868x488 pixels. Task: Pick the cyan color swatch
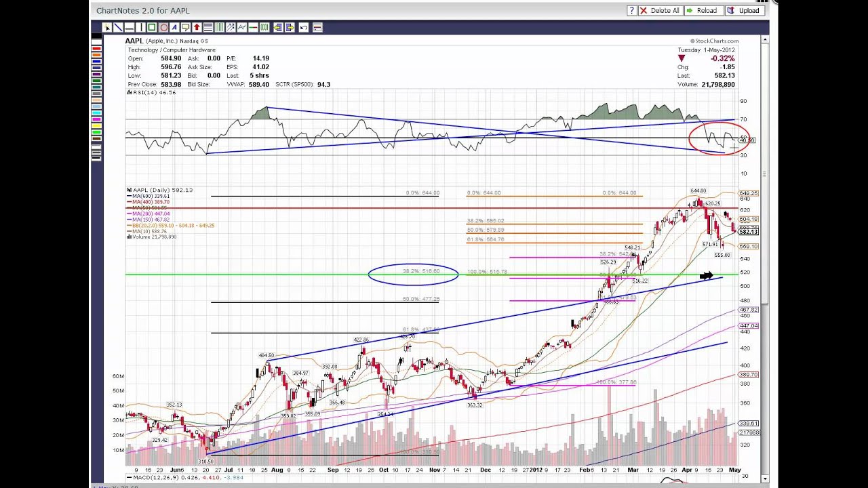click(x=96, y=113)
